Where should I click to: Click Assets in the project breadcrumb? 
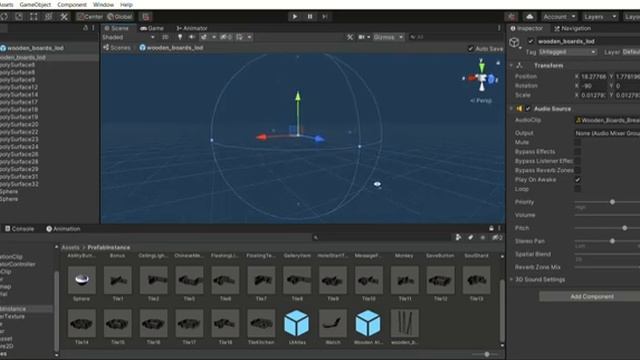coord(70,248)
